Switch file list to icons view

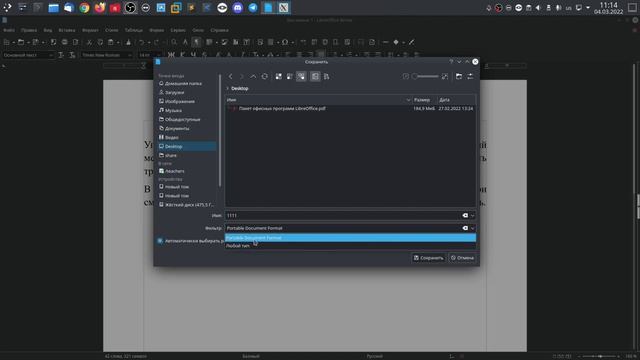[x=278, y=76]
